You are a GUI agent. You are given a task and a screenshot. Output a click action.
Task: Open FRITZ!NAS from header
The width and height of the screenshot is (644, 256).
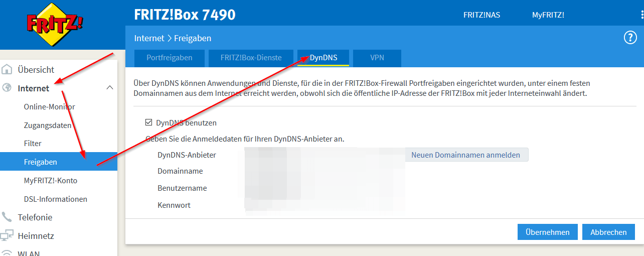point(481,15)
